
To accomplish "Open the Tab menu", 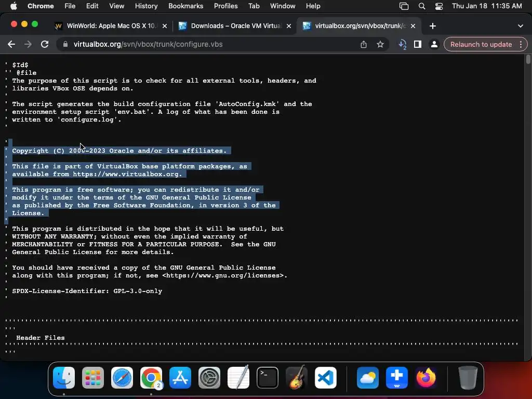I will (254, 6).
